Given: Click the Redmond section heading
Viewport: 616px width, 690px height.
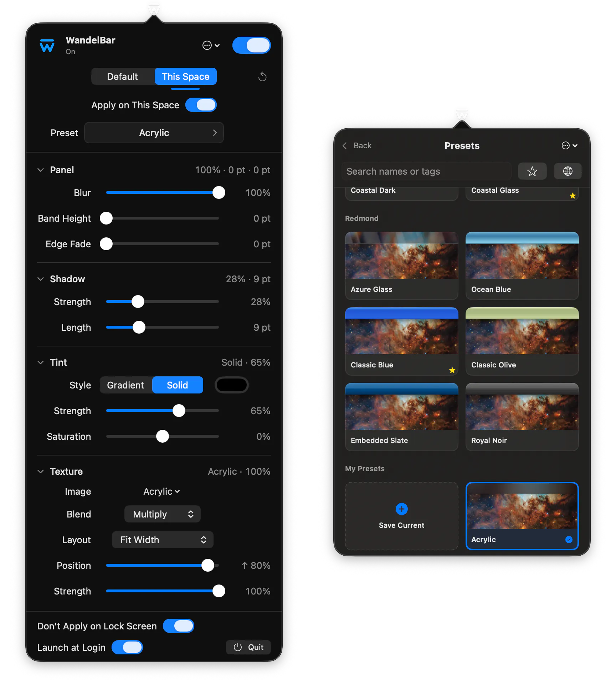Looking at the screenshot, I should [x=362, y=218].
